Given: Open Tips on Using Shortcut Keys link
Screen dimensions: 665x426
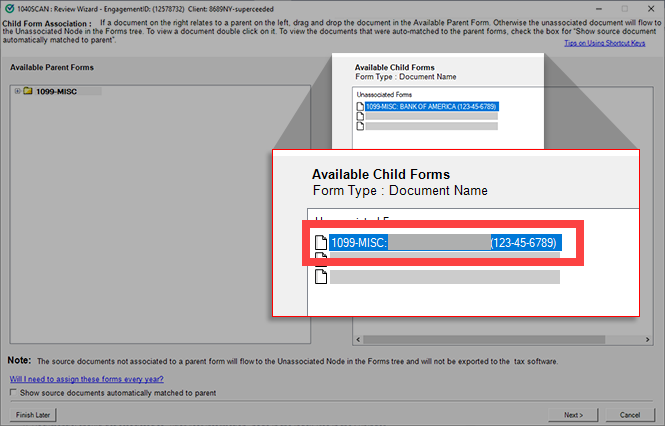Looking at the screenshot, I should pyautogui.click(x=604, y=43).
